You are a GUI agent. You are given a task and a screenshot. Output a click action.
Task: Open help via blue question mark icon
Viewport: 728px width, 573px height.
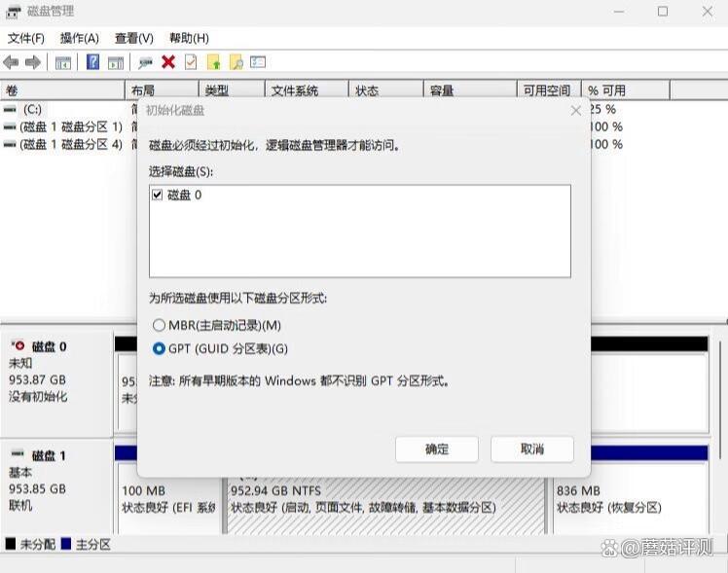pos(93,62)
